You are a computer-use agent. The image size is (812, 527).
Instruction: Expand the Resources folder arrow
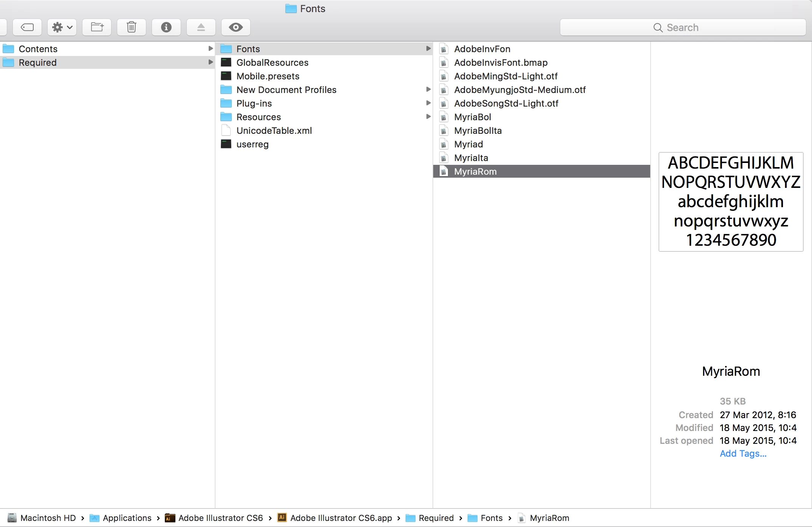(x=428, y=117)
